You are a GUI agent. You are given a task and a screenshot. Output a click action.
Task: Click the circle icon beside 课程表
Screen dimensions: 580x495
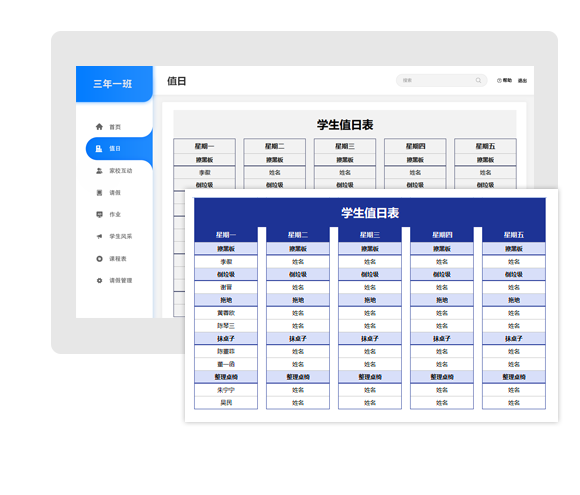99,259
